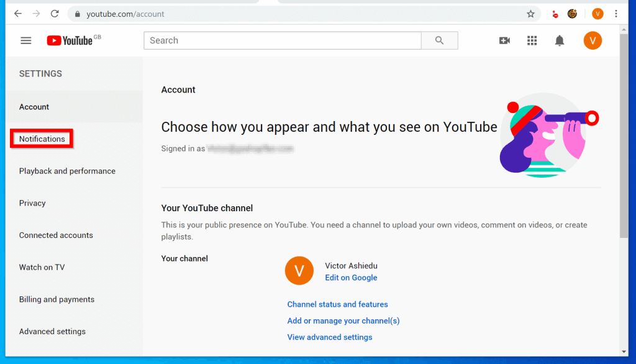Click the search magnifier button
This screenshot has width=636, height=364.
439,40
